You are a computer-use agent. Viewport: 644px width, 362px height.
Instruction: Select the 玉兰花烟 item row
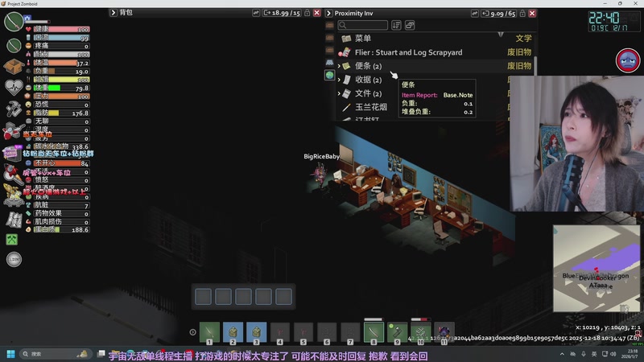423,107
